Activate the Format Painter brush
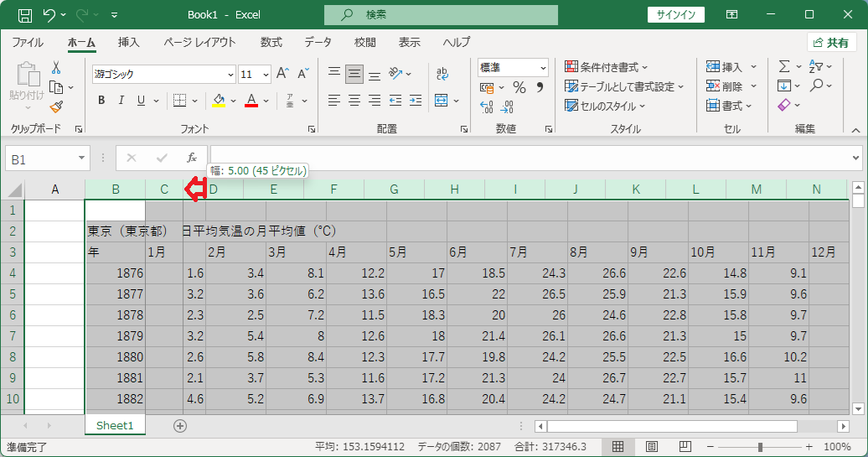This screenshot has height=457, width=868. [56, 106]
